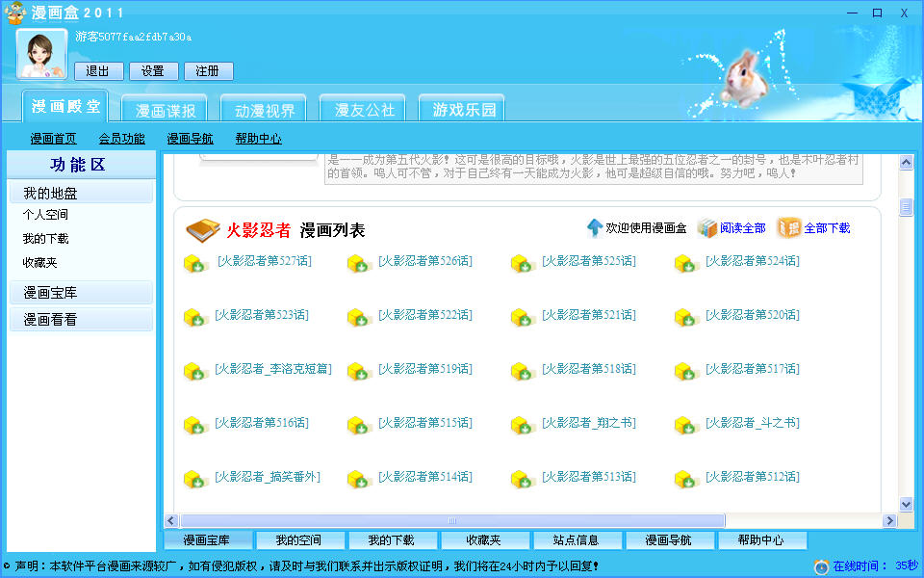Click 阅读全部 link
This screenshot has width=924, height=578.
coord(742,228)
